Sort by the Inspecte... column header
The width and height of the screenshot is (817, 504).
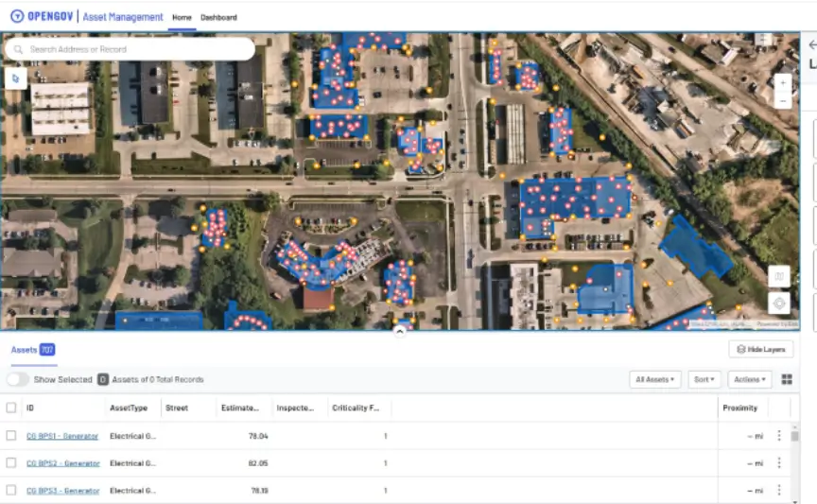[x=295, y=408]
